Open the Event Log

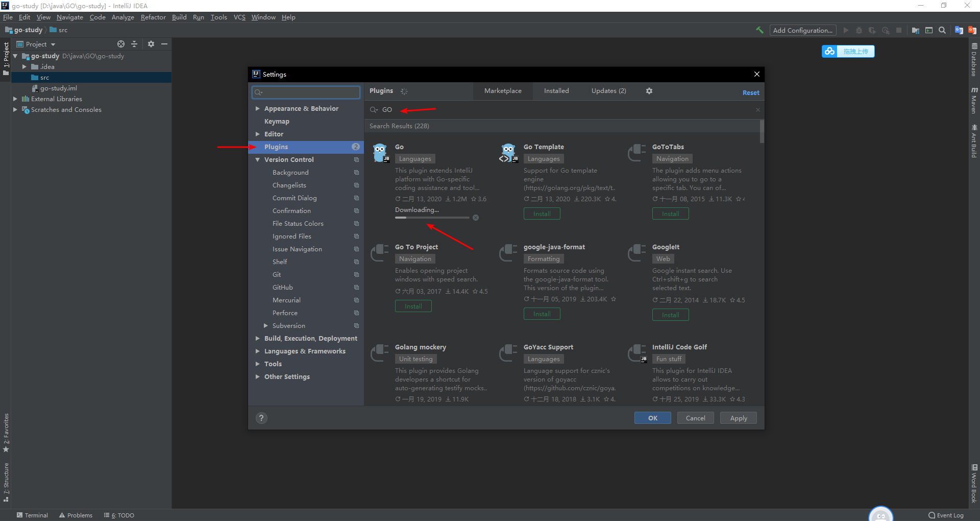point(946,515)
